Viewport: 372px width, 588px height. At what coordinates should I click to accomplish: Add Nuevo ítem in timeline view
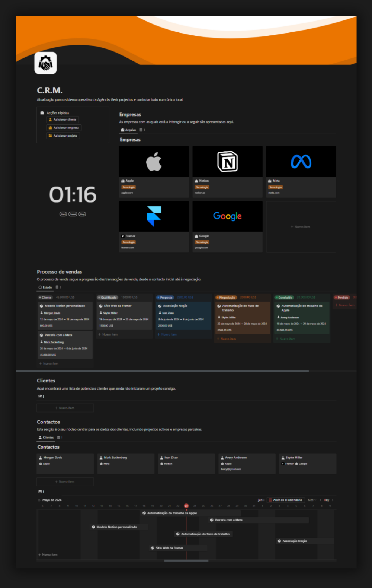48,554
